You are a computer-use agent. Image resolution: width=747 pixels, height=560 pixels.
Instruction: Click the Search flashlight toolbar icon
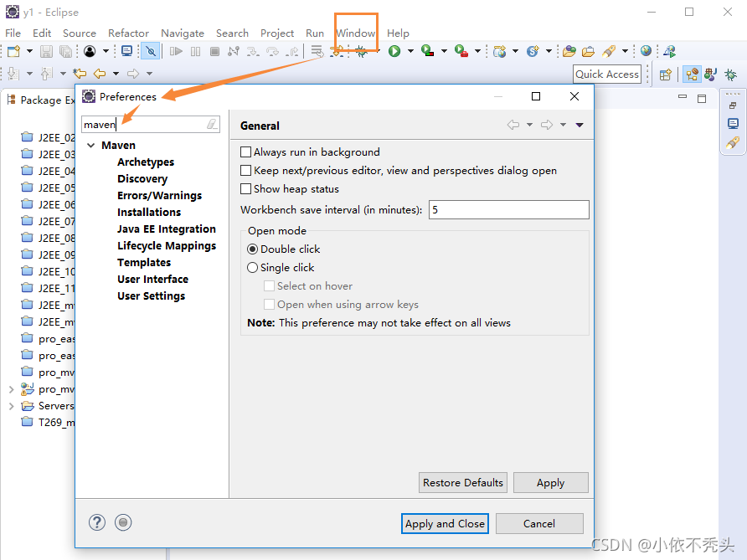(x=609, y=51)
